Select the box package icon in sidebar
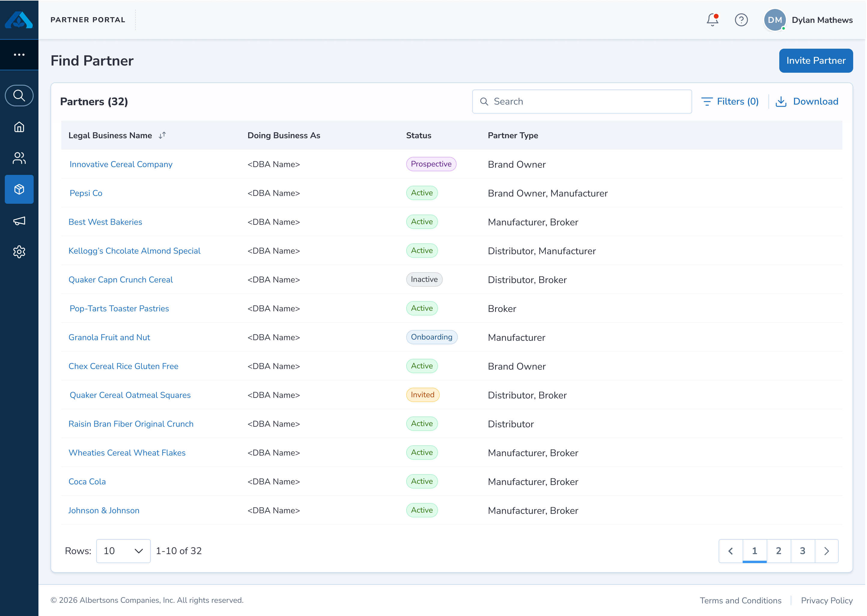The width and height of the screenshot is (867, 616). [19, 189]
